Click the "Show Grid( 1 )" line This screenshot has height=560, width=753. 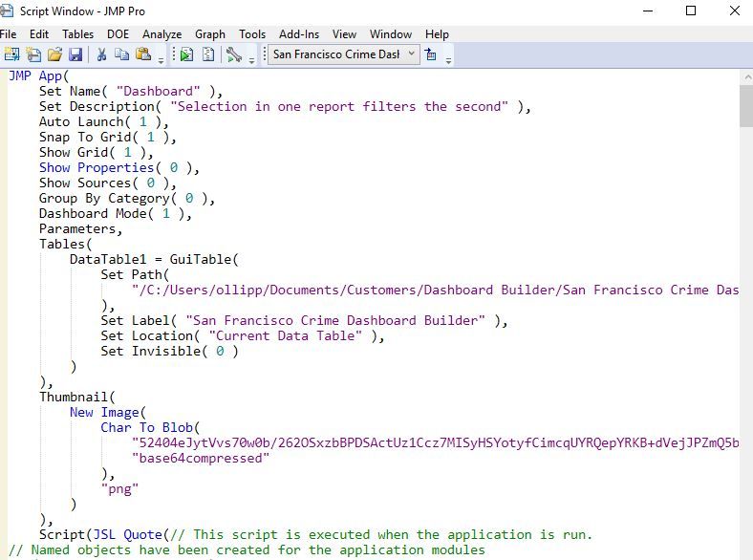tap(97, 153)
